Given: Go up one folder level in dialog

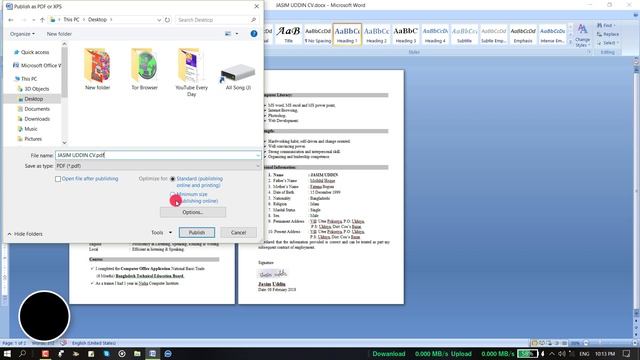Looking at the screenshot, I should pos(42,20).
